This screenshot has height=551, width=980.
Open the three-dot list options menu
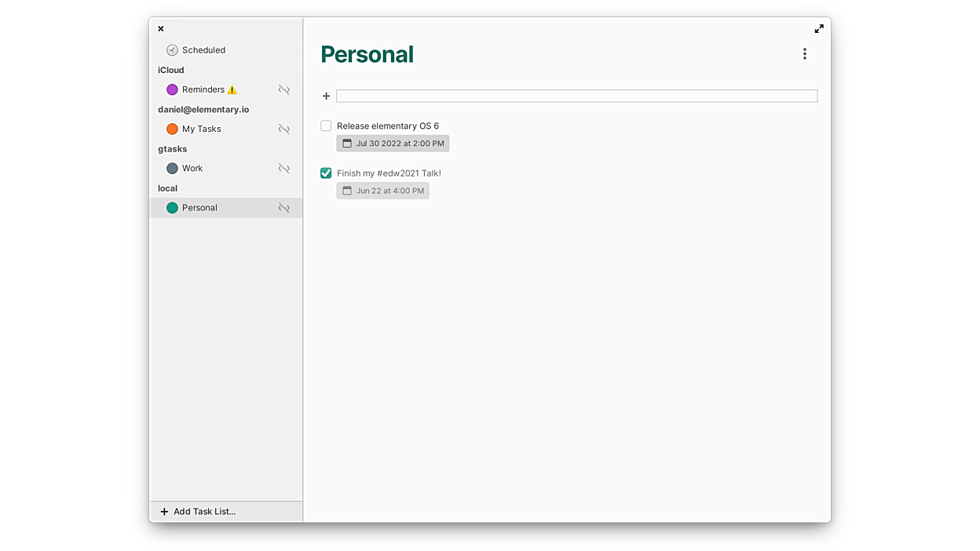(x=804, y=54)
